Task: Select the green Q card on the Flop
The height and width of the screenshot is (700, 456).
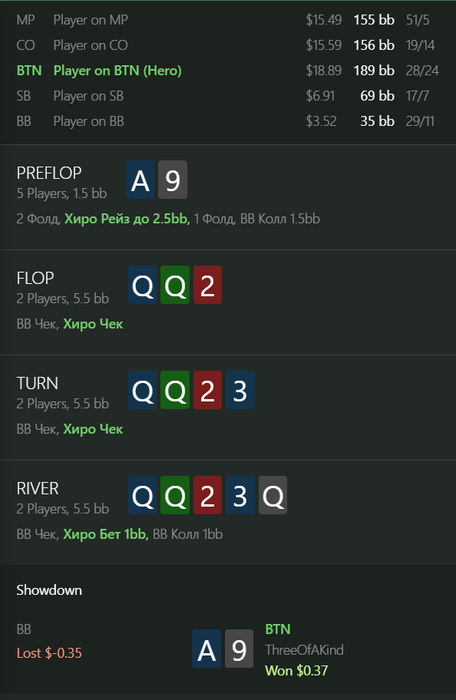Action: (x=175, y=285)
